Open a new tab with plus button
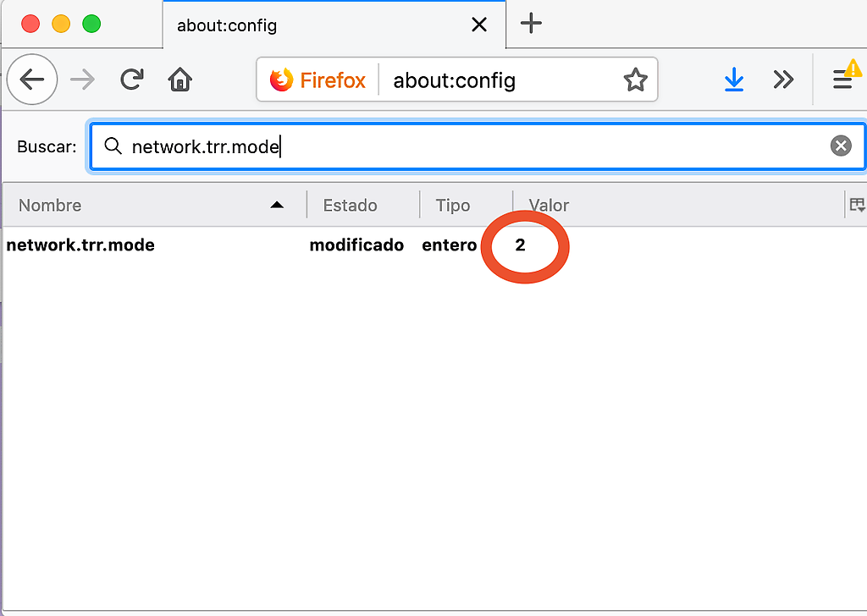867x616 pixels. coord(531,24)
